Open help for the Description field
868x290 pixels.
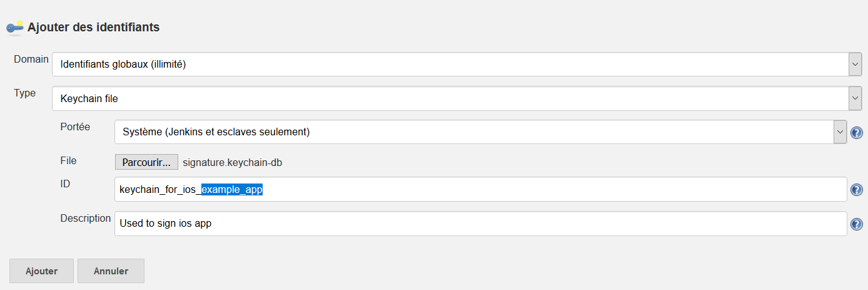pyautogui.click(x=857, y=224)
